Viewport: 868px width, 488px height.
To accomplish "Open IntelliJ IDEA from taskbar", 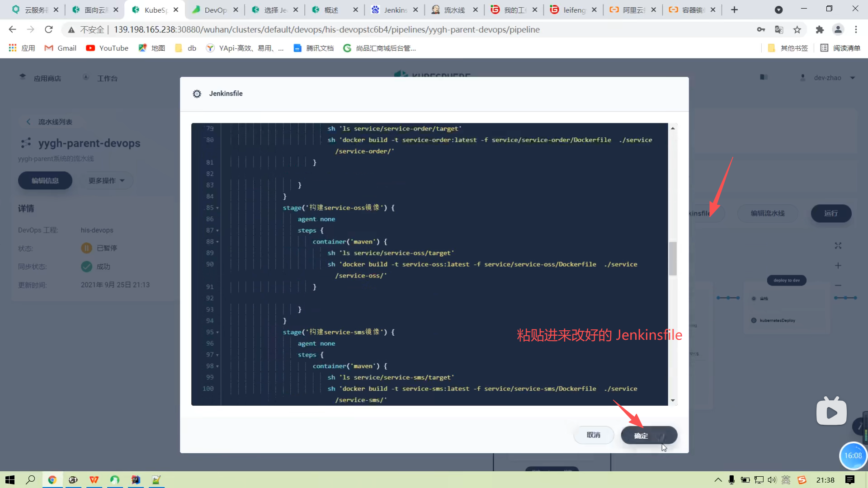I will click(x=136, y=480).
